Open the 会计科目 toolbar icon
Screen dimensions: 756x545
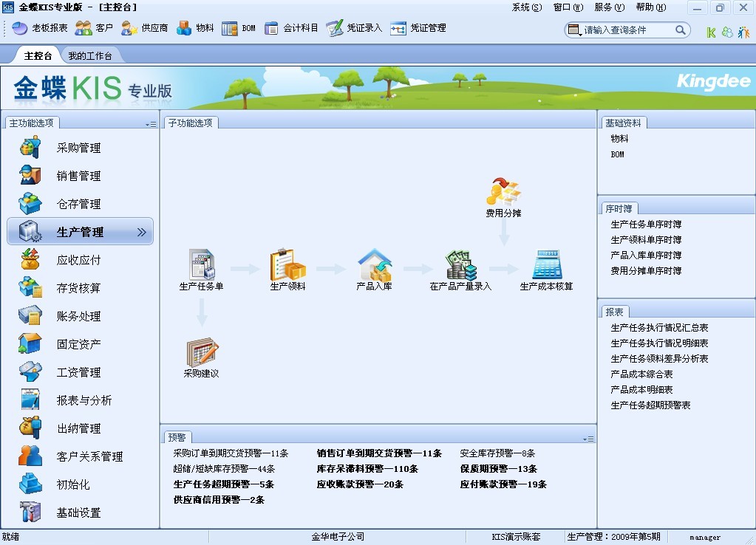(x=271, y=28)
